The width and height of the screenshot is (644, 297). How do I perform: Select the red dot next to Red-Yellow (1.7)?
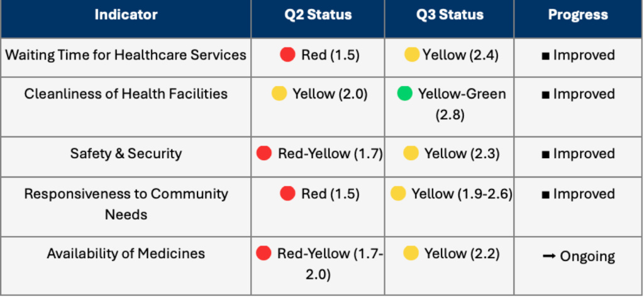click(x=264, y=153)
